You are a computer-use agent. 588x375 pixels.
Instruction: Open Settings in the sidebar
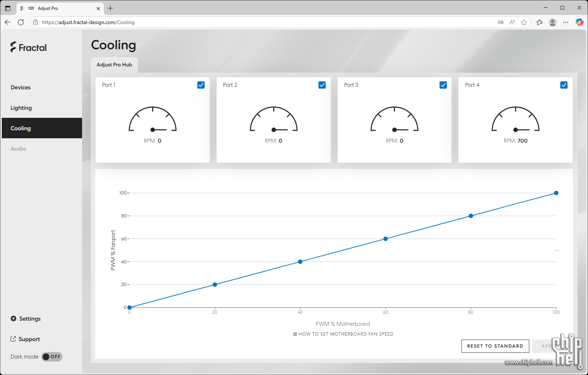pos(30,318)
